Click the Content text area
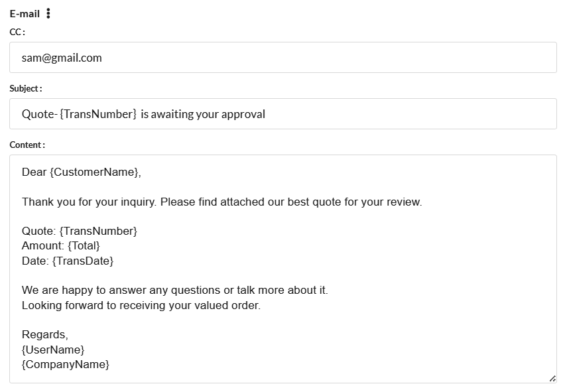The height and width of the screenshot is (392, 565). [x=283, y=269]
